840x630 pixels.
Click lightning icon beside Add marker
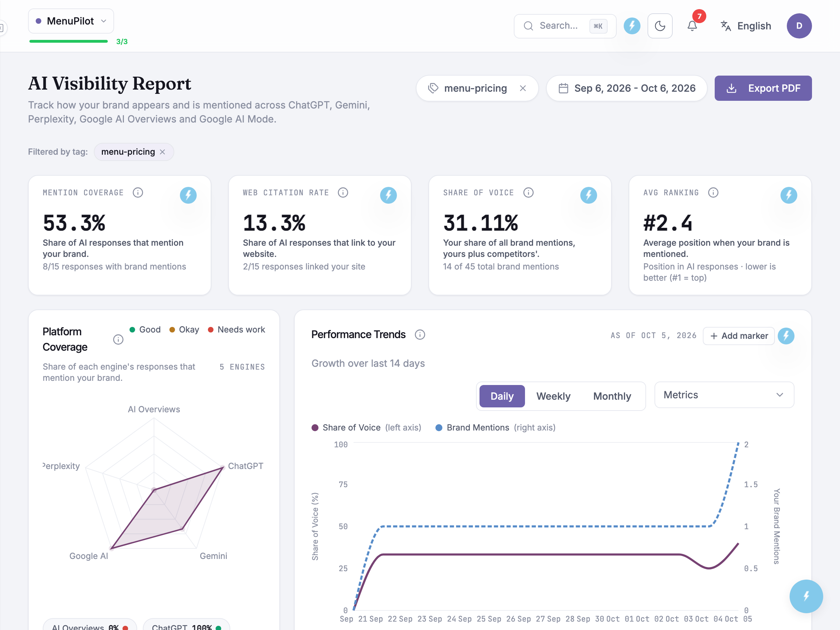click(786, 336)
